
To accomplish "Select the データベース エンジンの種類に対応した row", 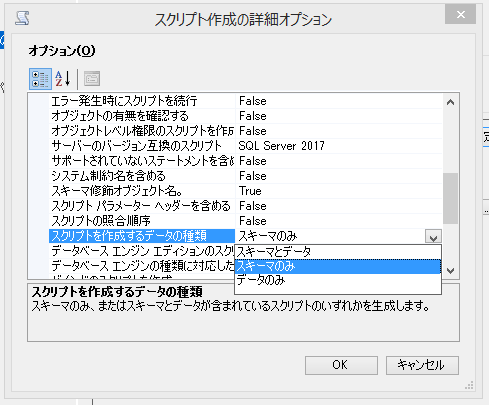I will click(x=142, y=266).
